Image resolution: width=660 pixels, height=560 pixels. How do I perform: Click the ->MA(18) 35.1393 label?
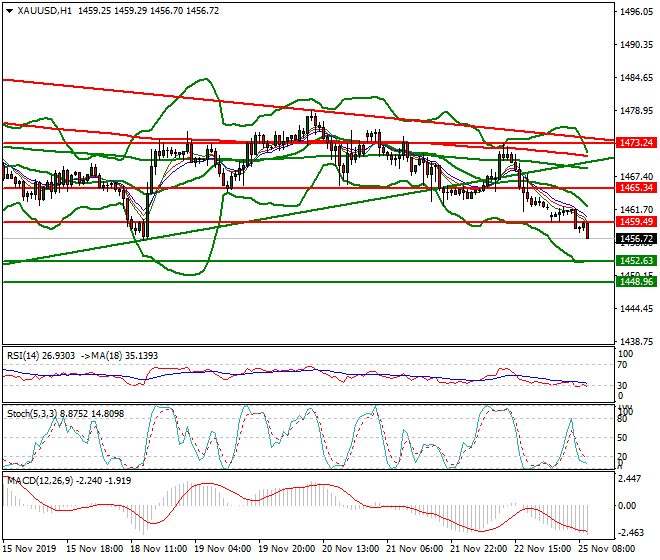pos(119,356)
